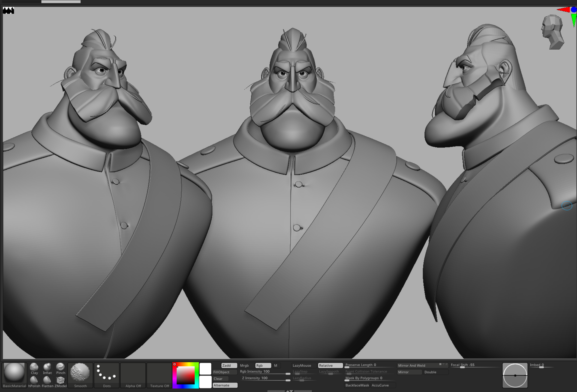Adjust the Mask By Polygroups slider
This screenshot has width=577, height=392.
370,378
